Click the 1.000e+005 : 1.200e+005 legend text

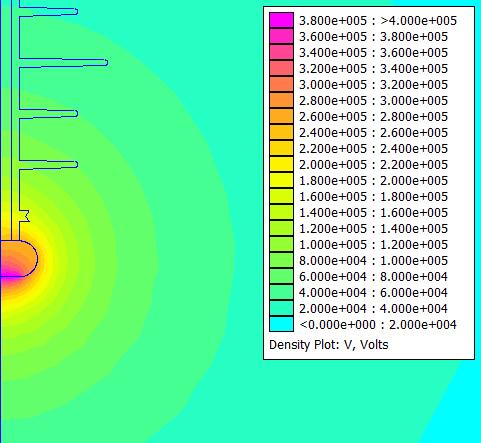373,245
